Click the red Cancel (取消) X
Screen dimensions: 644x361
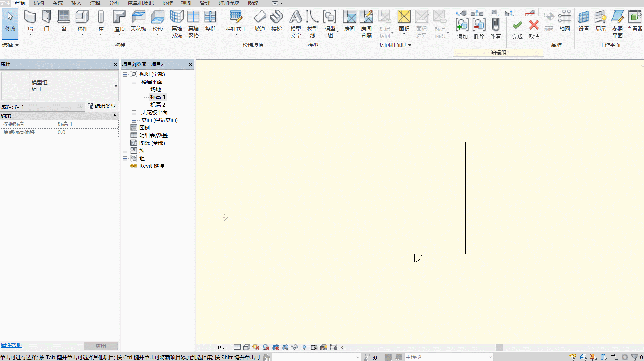(x=534, y=28)
